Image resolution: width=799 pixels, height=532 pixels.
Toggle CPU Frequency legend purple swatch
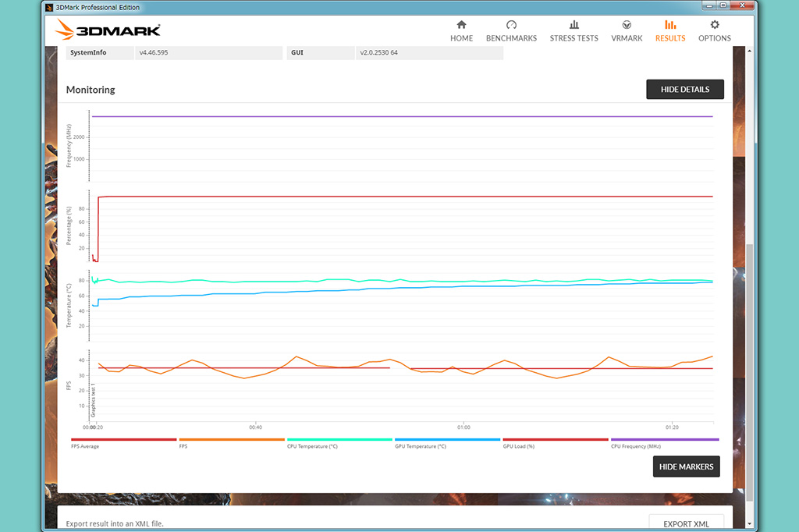tap(665, 439)
